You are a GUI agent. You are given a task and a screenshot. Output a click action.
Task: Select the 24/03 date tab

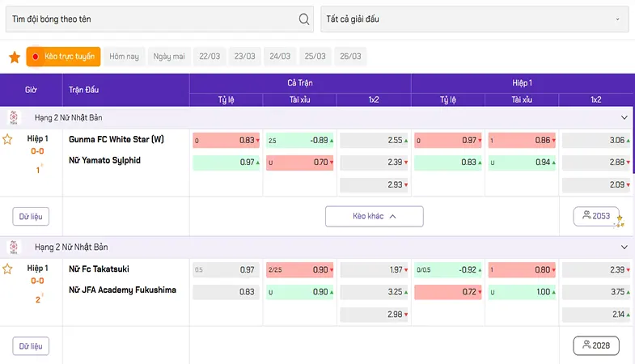(x=280, y=57)
